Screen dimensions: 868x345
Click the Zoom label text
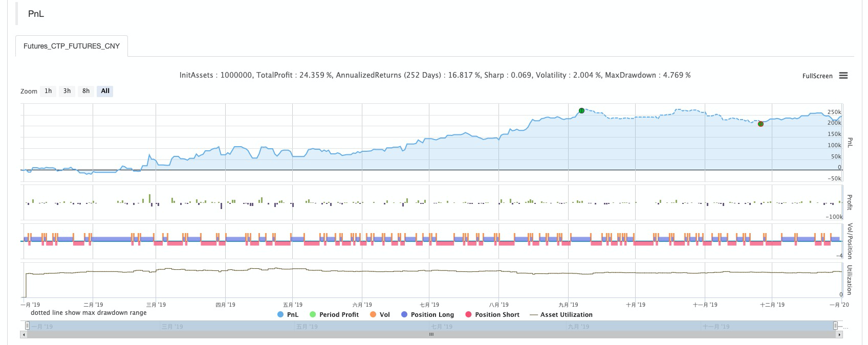click(x=29, y=91)
